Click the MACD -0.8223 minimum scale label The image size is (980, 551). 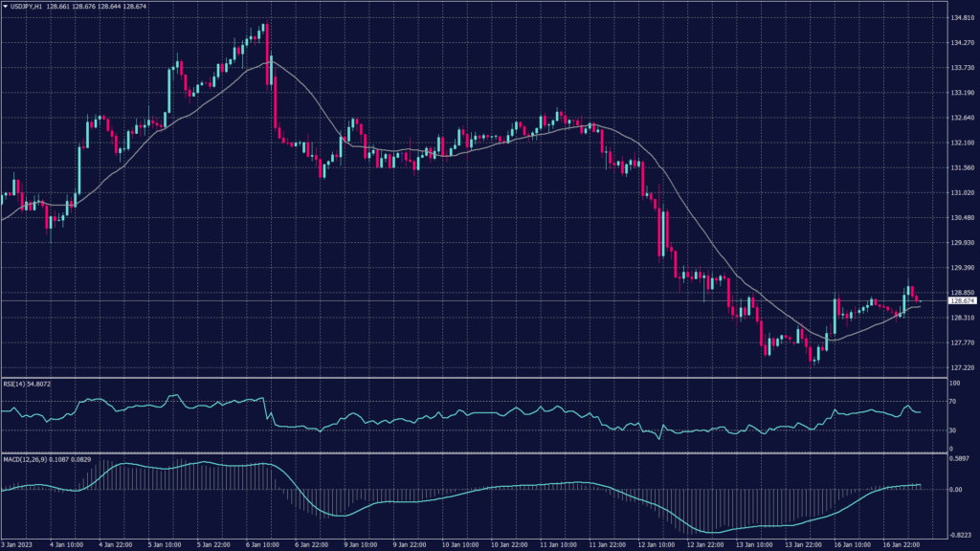point(960,536)
